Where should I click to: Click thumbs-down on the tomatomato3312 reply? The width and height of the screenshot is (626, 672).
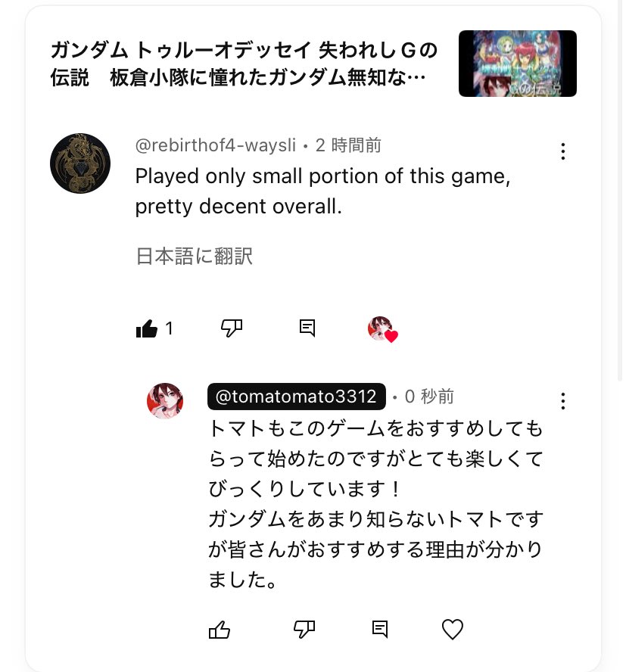coord(304,630)
